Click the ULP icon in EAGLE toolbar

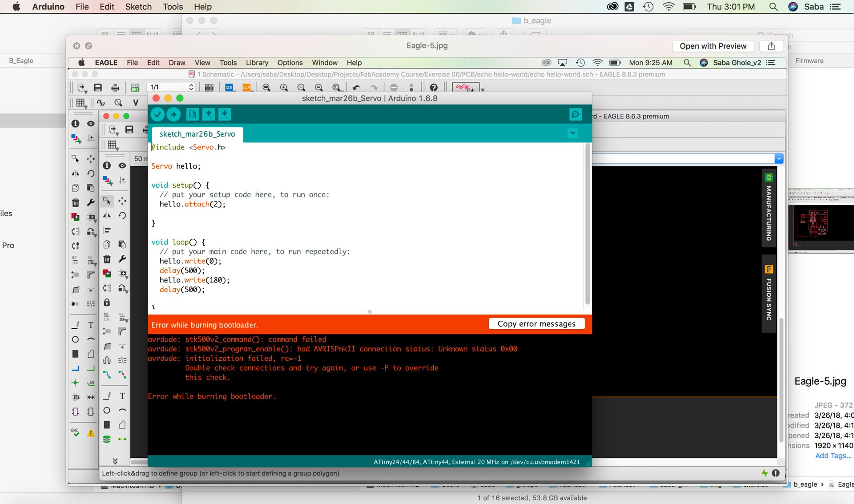[247, 88]
